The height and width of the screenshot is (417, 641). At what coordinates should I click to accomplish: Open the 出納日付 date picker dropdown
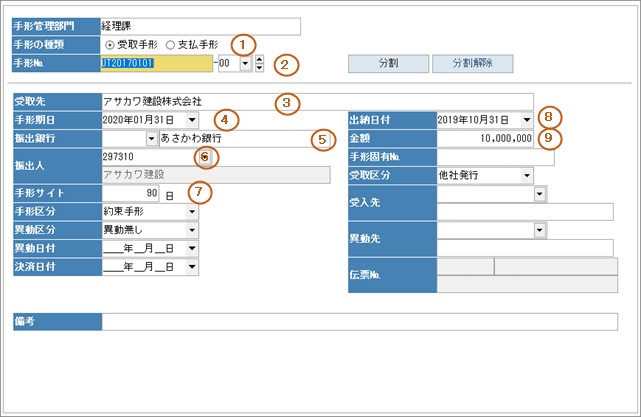pyautogui.click(x=527, y=120)
